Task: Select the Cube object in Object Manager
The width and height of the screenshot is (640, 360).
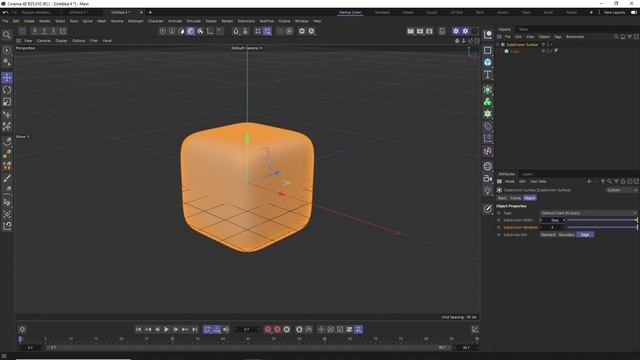Action: [x=515, y=51]
